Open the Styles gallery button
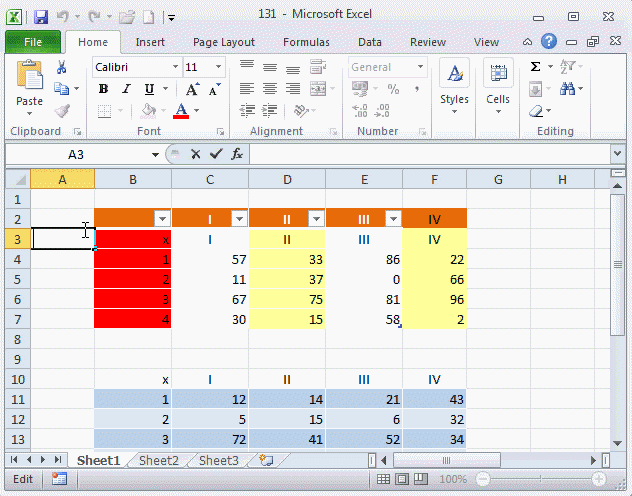The width and height of the screenshot is (632, 496). 454,85
